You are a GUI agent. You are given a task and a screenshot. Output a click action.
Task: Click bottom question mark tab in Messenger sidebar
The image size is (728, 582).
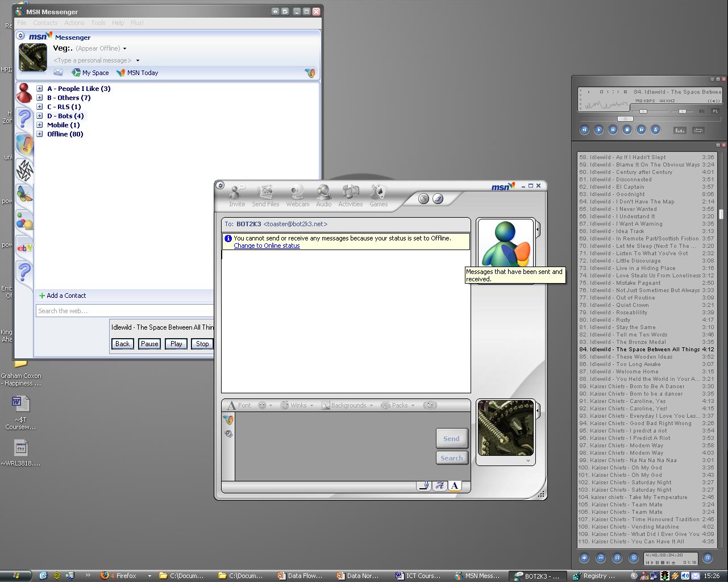tap(24, 272)
